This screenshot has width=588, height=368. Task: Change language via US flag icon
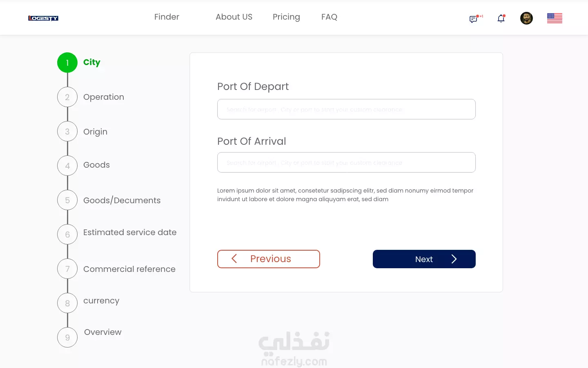555,18
